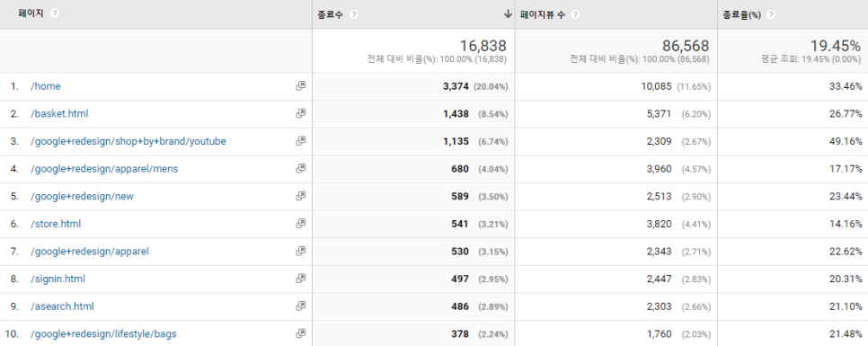Open the /store.html link

point(56,224)
